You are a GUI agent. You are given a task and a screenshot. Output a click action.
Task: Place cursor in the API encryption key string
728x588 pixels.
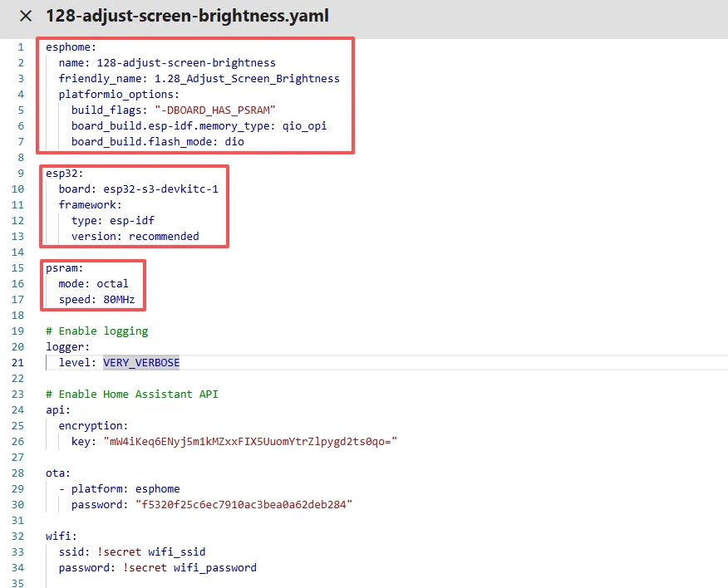[x=249, y=442]
